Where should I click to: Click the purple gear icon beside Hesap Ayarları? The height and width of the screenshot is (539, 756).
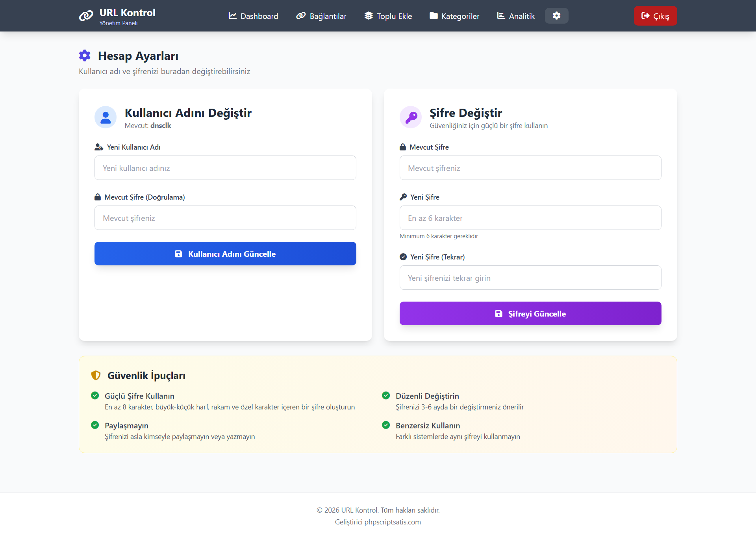[85, 56]
